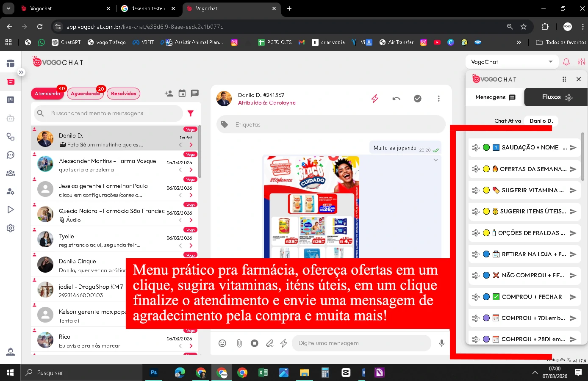Switch to the Aguardando tab
The image size is (588, 381).
click(x=85, y=94)
